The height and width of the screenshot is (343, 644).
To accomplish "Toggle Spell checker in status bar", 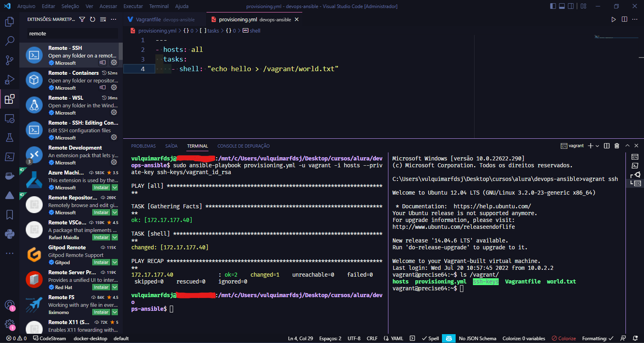I will pos(430,339).
